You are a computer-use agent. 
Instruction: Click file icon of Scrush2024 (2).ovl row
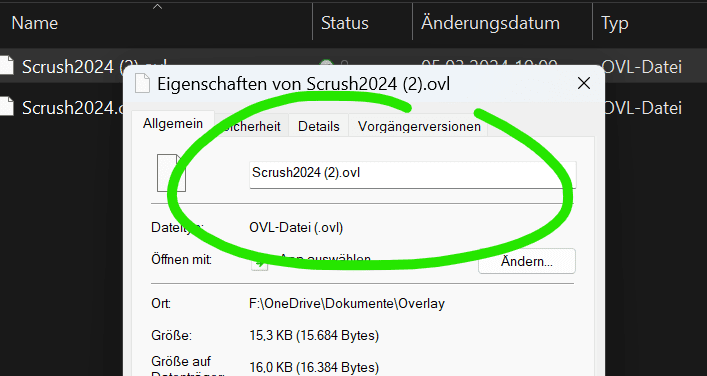6,66
